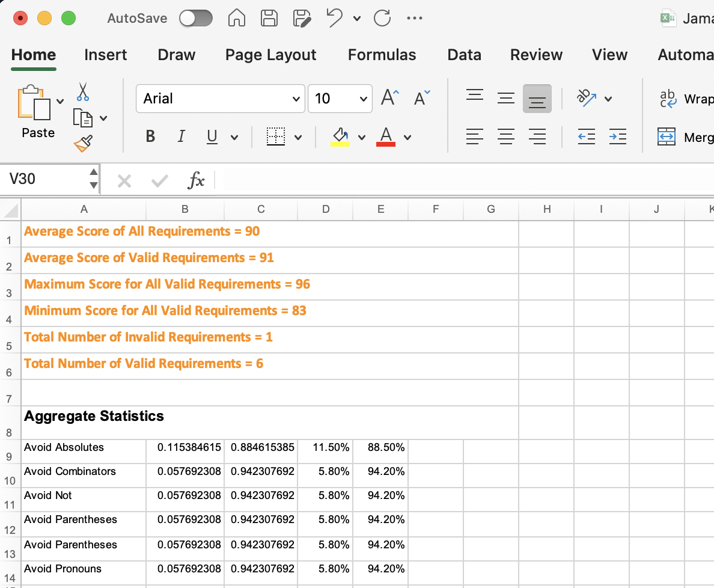Click the Select All corner triangle
The image size is (714, 588).
(x=10, y=209)
